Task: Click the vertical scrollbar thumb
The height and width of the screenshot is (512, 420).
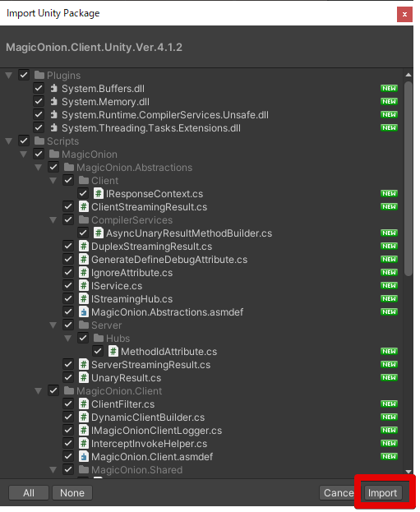Action: [x=408, y=179]
